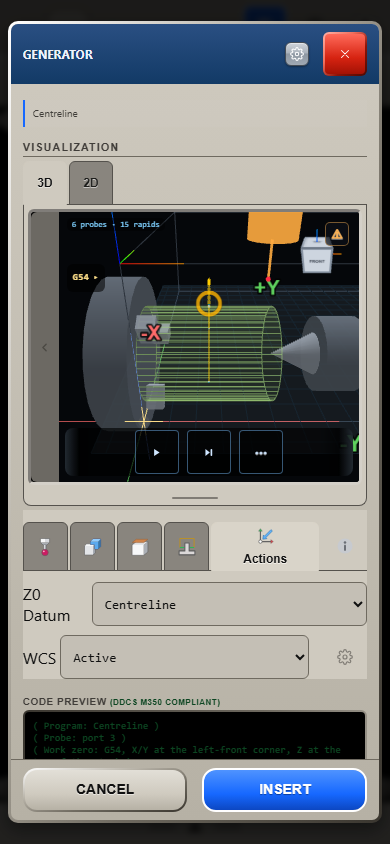390x844 pixels.
Task: Collapse the viewport side panel with the left chevron
Action: tap(45, 347)
